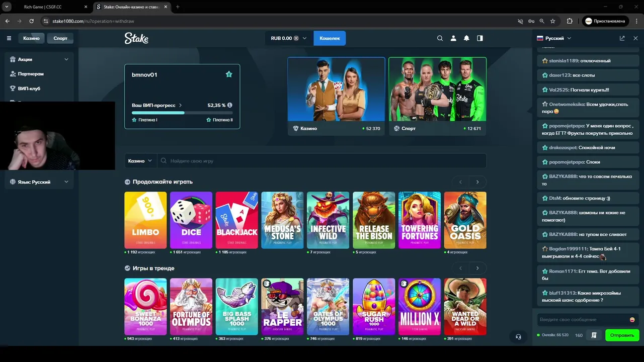Focus the game search field
The width and height of the screenshot is (644, 362).
tap(322, 161)
